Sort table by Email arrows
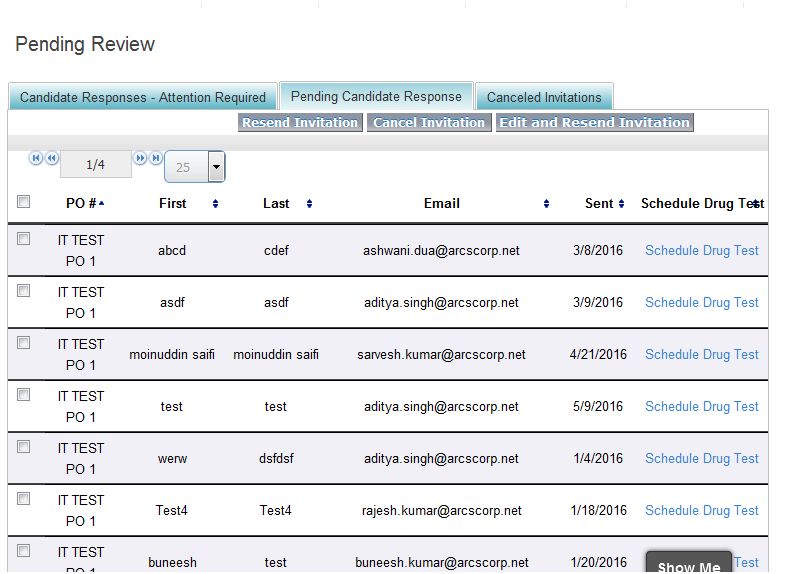 tap(546, 204)
